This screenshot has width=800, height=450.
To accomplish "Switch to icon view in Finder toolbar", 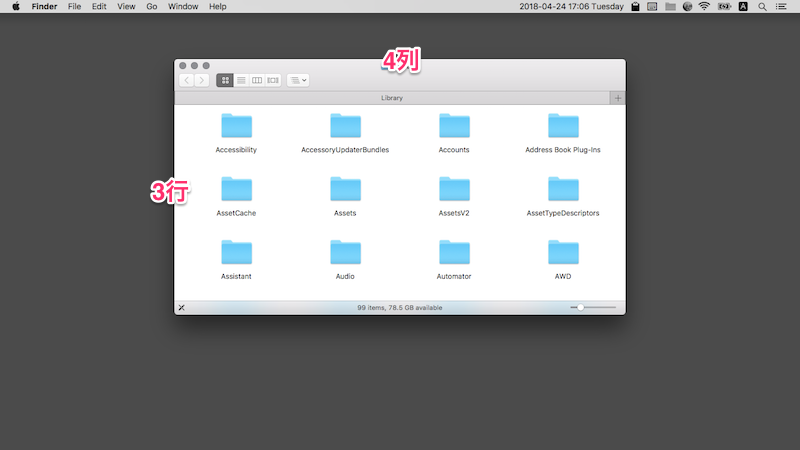I will click(x=225, y=80).
